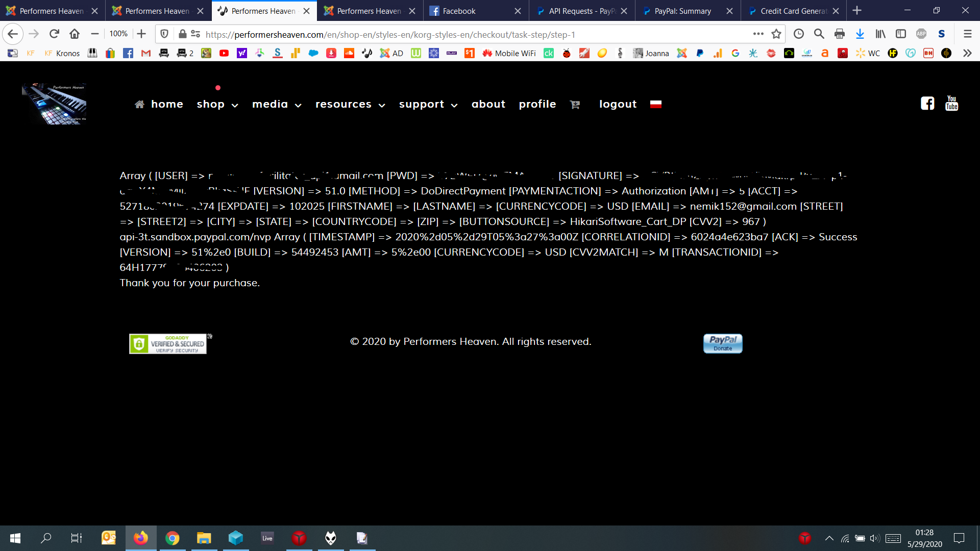Click the PayPal Donate button
This screenshot has height=551, width=980.
[x=722, y=343]
